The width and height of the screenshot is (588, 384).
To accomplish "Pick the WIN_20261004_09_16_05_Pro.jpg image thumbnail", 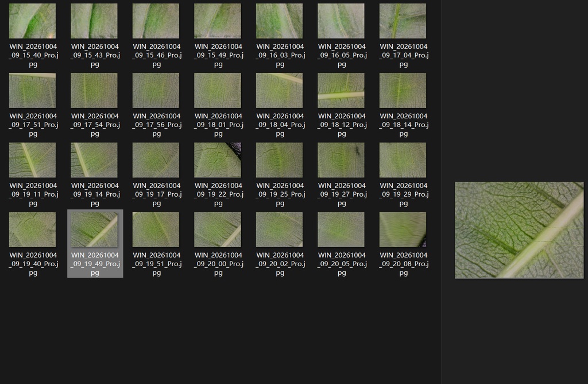I will 341,21.
